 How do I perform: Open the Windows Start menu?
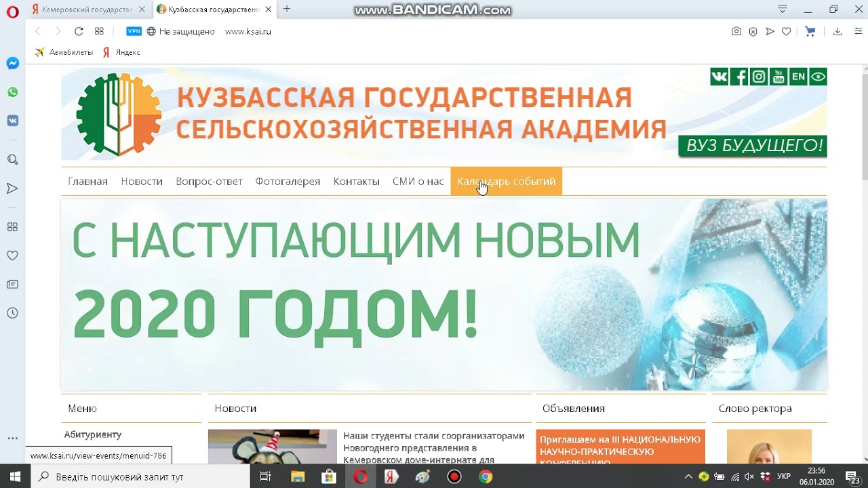coord(15,476)
